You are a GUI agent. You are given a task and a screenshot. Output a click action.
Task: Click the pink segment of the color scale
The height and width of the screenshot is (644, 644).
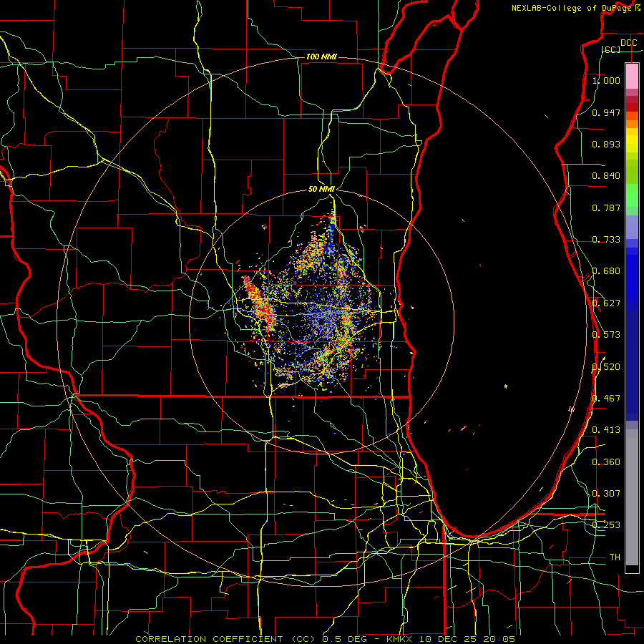[x=632, y=76]
